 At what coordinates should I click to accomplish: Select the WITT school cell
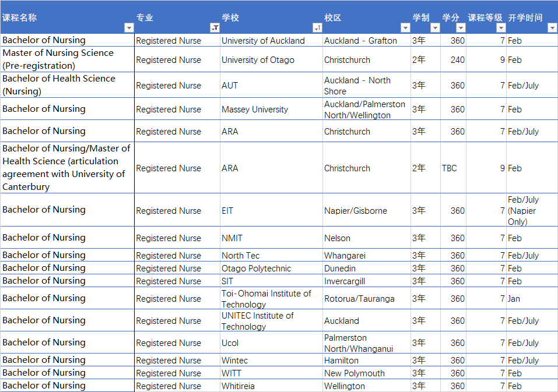271,373
